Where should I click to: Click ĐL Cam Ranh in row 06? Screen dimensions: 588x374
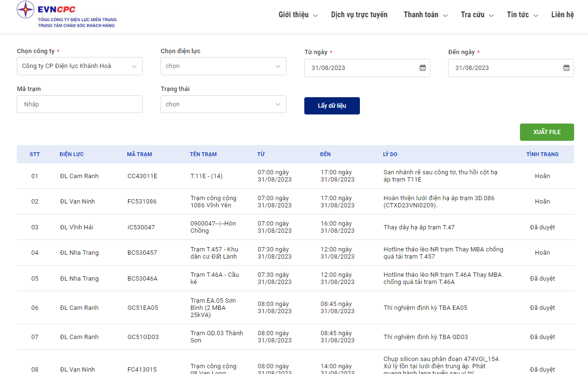coord(79,308)
